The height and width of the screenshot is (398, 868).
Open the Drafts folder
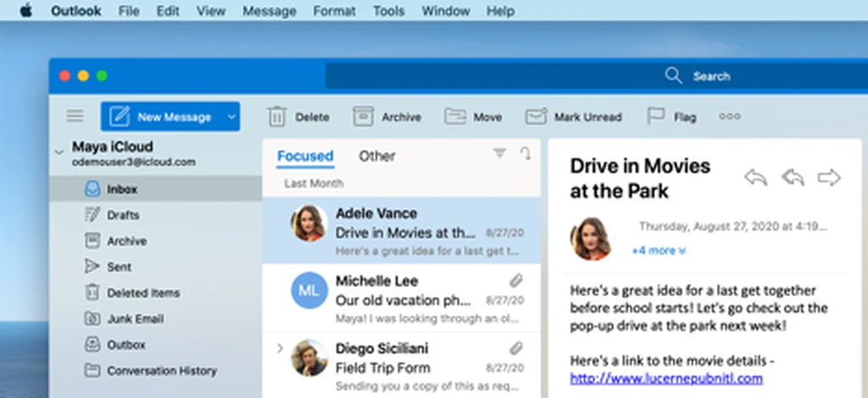click(156, 215)
